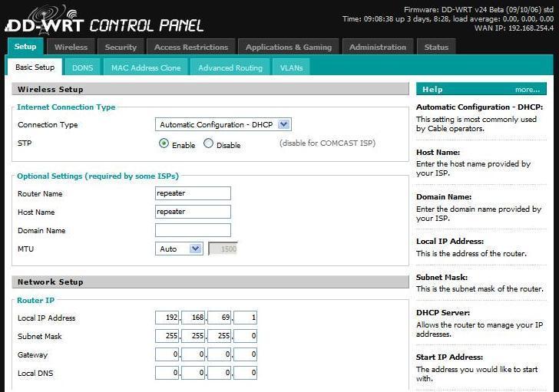
Task: Focus the Host Name input field
Action: coord(193,212)
